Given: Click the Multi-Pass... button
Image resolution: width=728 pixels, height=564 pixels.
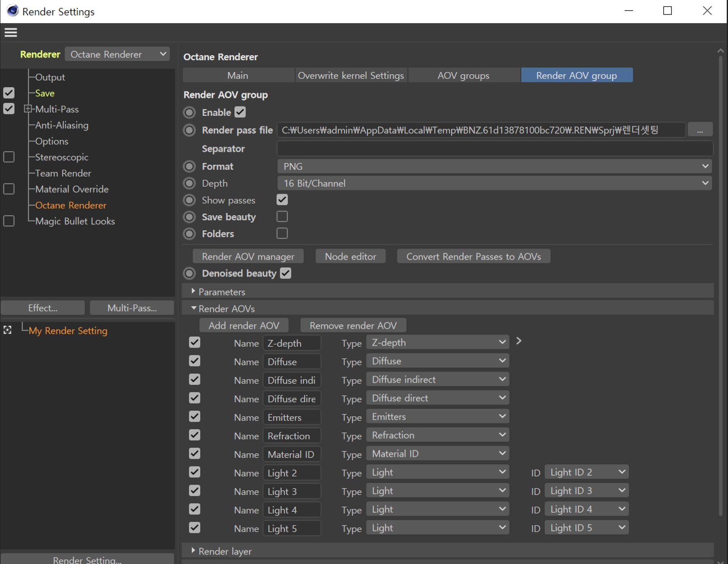Looking at the screenshot, I should [132, 308].
